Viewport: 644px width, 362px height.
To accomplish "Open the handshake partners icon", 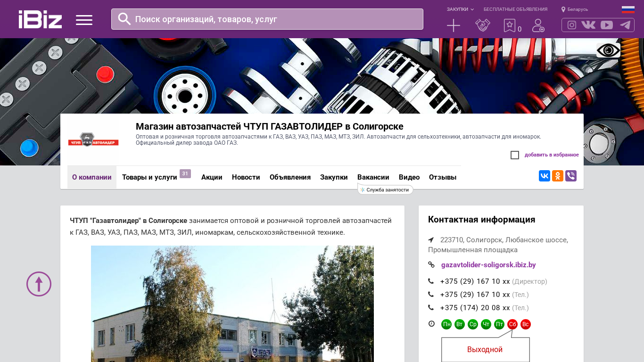I will coord(482,25).
